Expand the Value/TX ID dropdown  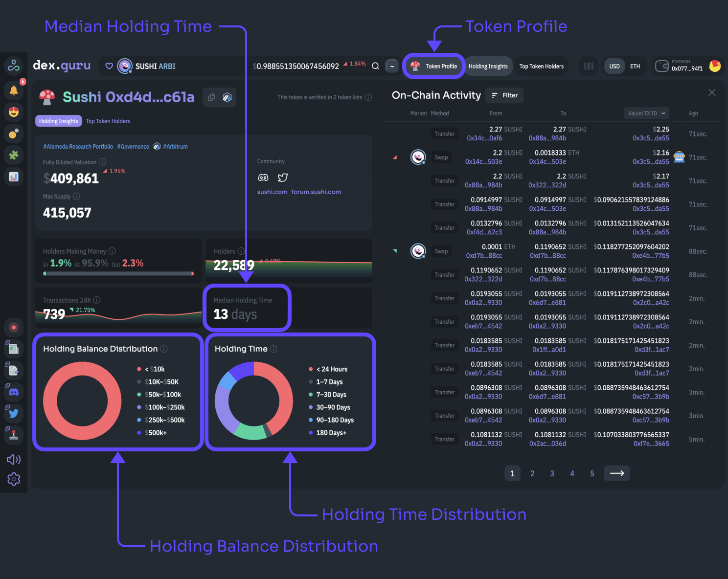click(x=646, y=113)
